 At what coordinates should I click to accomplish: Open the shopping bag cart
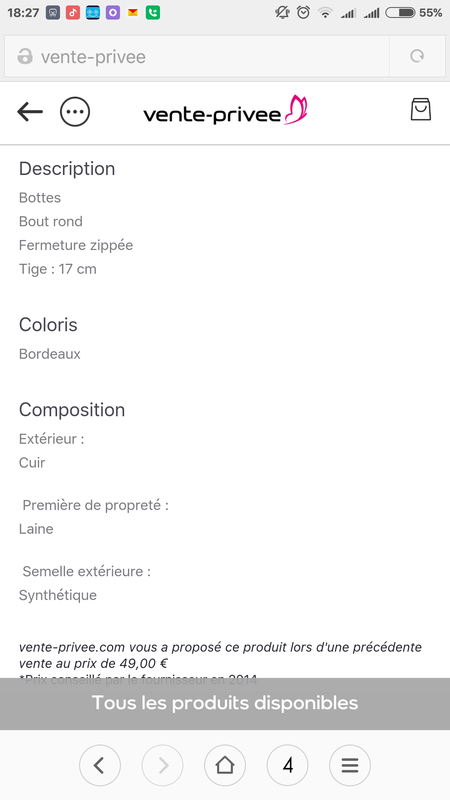pyautogui.click(x=421, y=109)
